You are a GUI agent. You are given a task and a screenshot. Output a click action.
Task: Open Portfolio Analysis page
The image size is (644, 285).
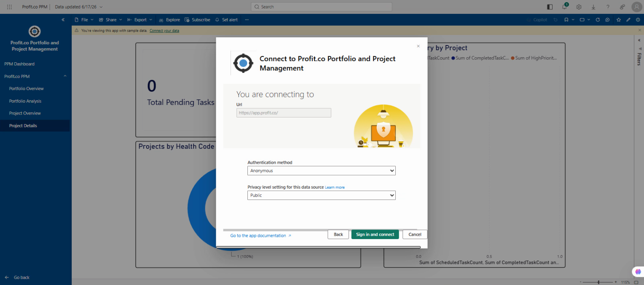(25, 101)
